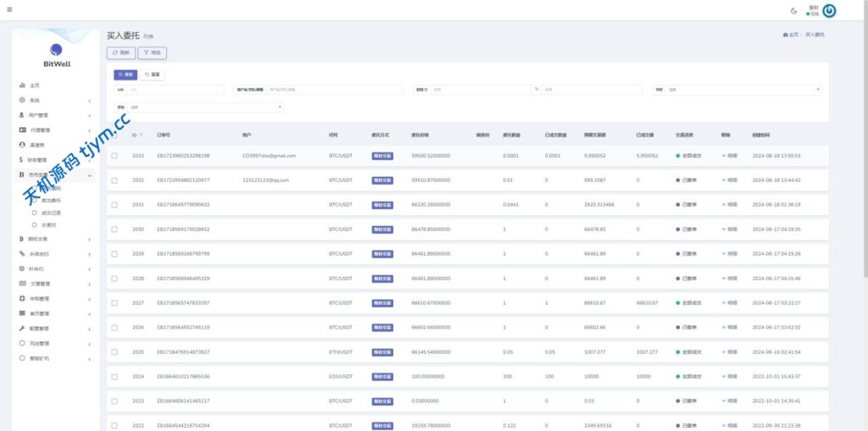Click the power avatar icon in header
The height and width of the screenshot is (431, 868).
click(830, 10)
